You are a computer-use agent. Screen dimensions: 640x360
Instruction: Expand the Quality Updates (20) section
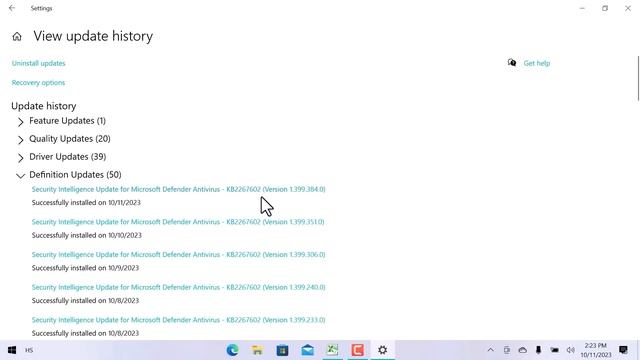[x=63, y=139]
